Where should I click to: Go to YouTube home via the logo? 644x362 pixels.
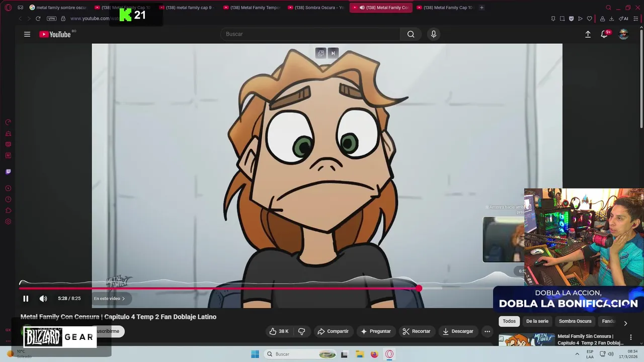point(55,34)
